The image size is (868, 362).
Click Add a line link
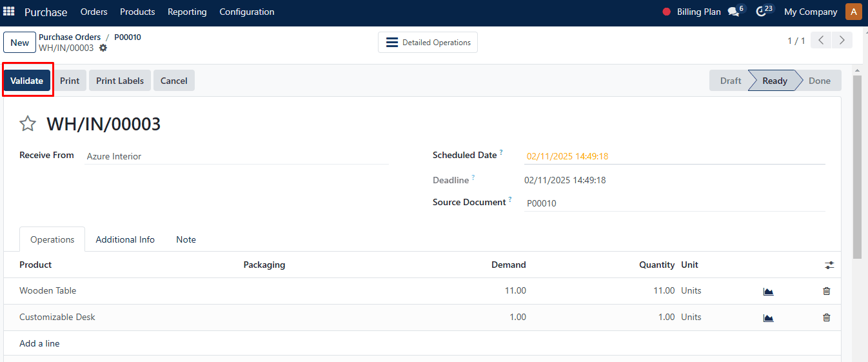tap(39, 343)
